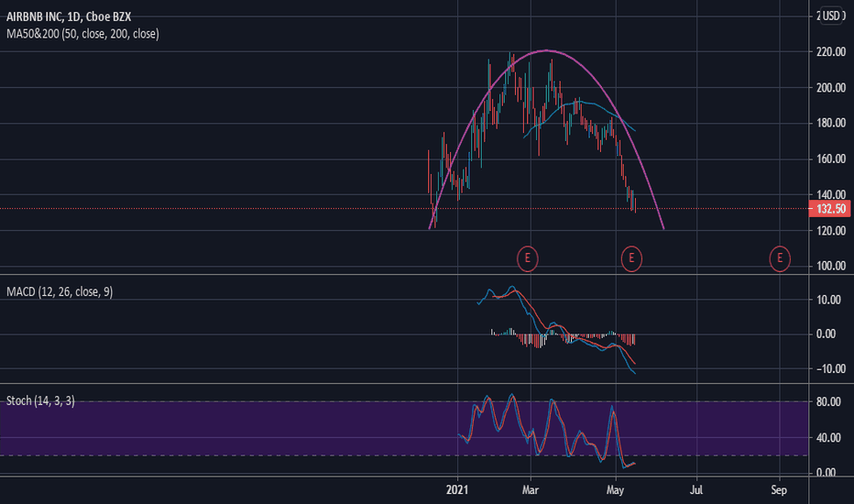The width and height of the screenshot is (854, 504).
Task: Open the USD currency selector
Action: click(832, 16)
